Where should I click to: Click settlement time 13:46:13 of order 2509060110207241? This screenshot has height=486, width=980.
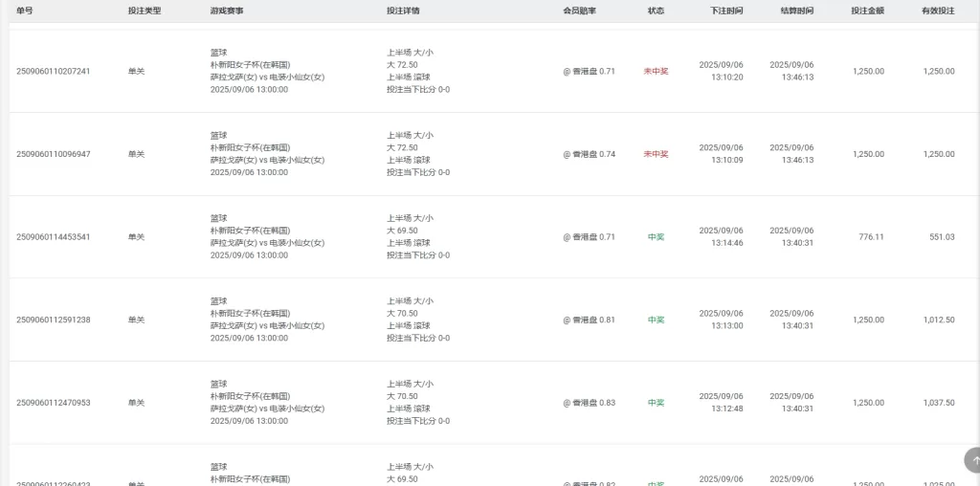tap(797, 77)
